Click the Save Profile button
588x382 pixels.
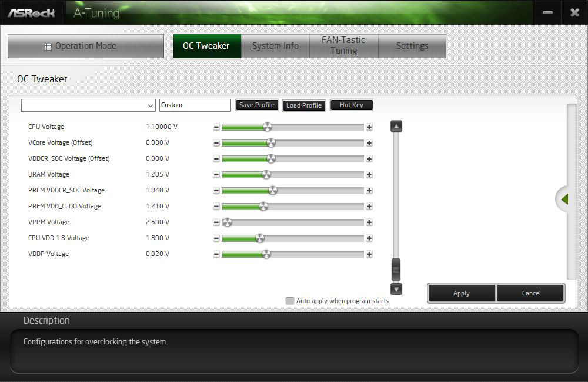[x=257, y=105]
